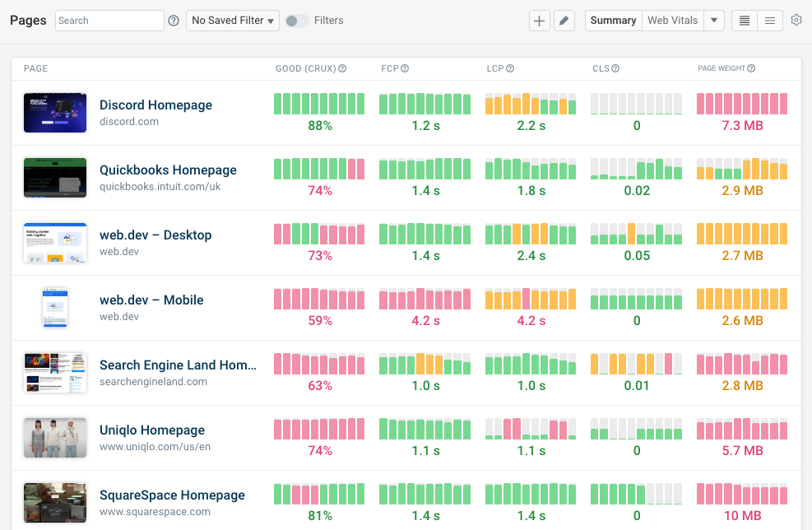
Task: Click the Quickbooks Homepage thumbnail
Action: (54, 177)
